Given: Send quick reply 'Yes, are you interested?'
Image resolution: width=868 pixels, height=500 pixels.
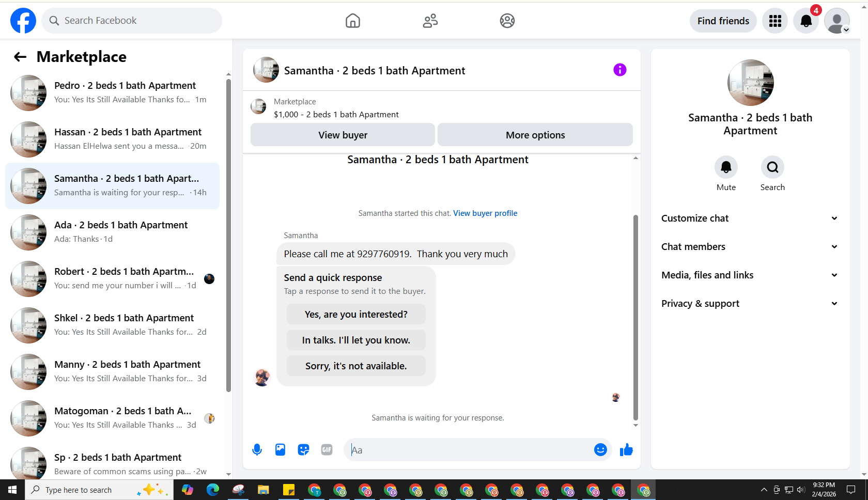Looking at the screenshot, I should [356, 314].
